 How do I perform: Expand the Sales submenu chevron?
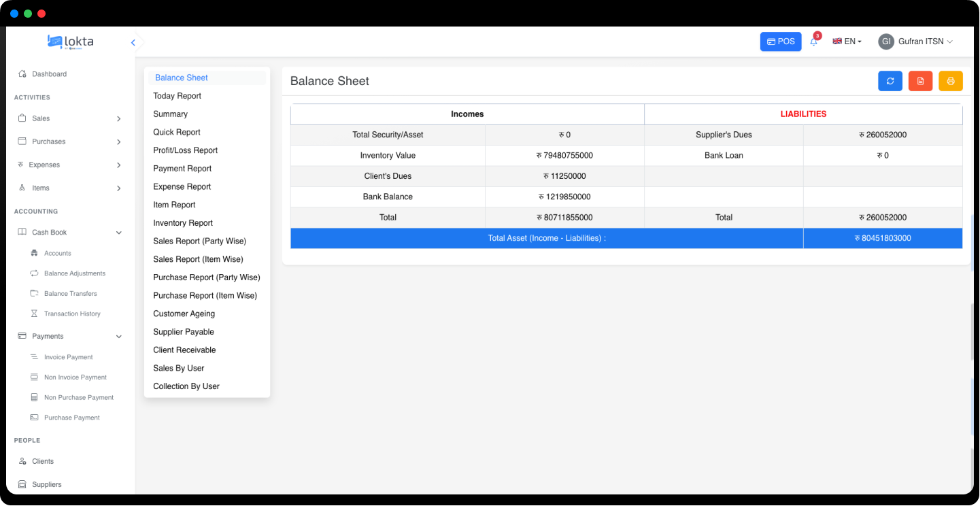tap(119, 119)
